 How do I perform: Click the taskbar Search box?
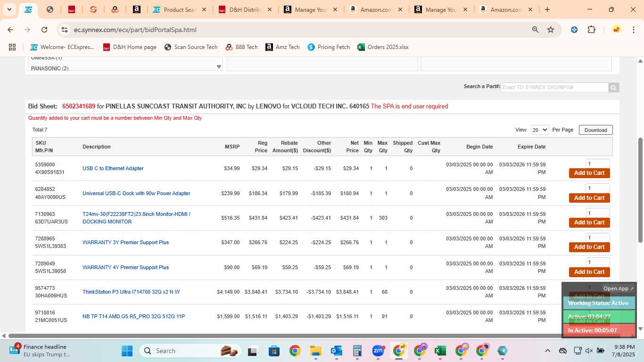tap(190, 351)
